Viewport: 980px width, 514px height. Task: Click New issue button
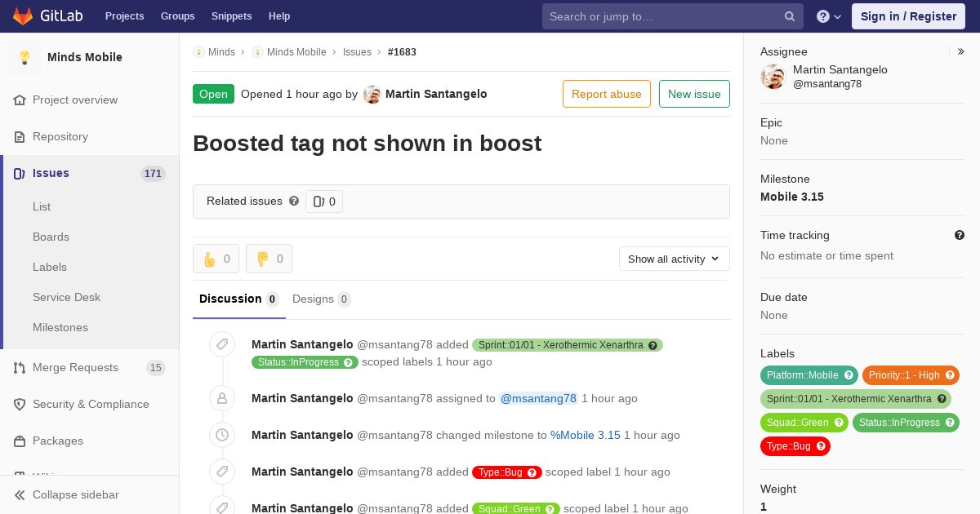[694, 94]
